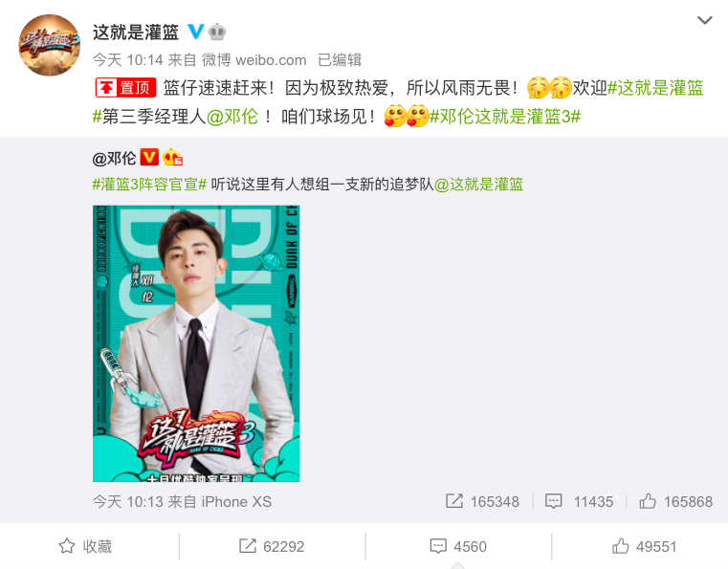Click the red 置顶 pinned badge
The image size is (728, 569).
(125, 87)
